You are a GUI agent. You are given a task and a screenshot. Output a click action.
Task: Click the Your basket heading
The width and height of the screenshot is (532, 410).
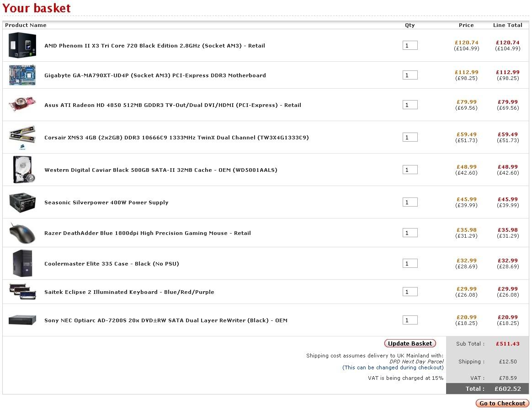tap(37, 8)
